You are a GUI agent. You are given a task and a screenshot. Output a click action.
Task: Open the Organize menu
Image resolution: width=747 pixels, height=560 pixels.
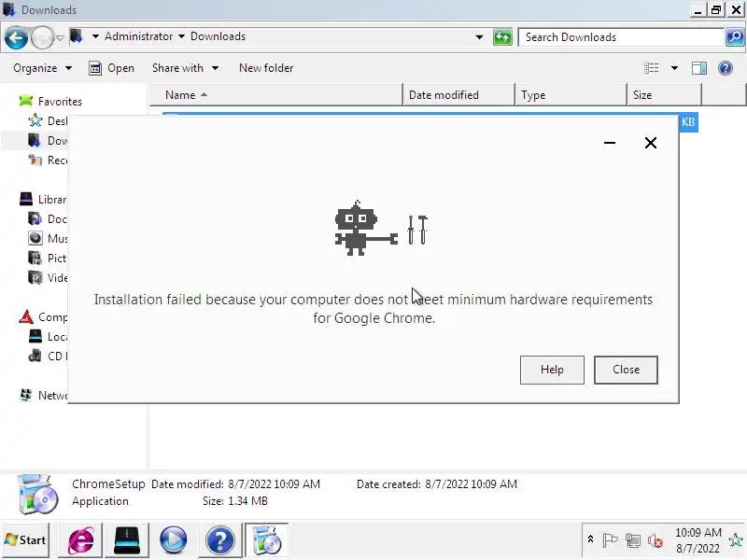coord(42,68)
